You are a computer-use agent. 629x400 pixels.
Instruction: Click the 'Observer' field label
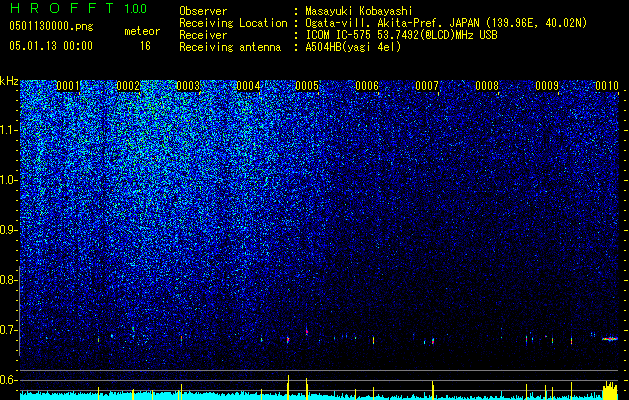203,11
